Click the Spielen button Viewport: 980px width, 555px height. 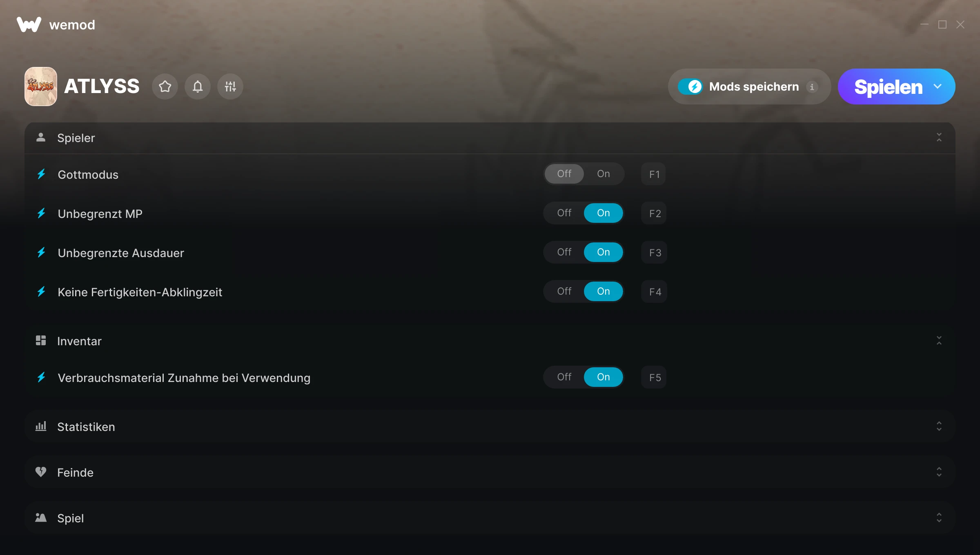[888, 87]
